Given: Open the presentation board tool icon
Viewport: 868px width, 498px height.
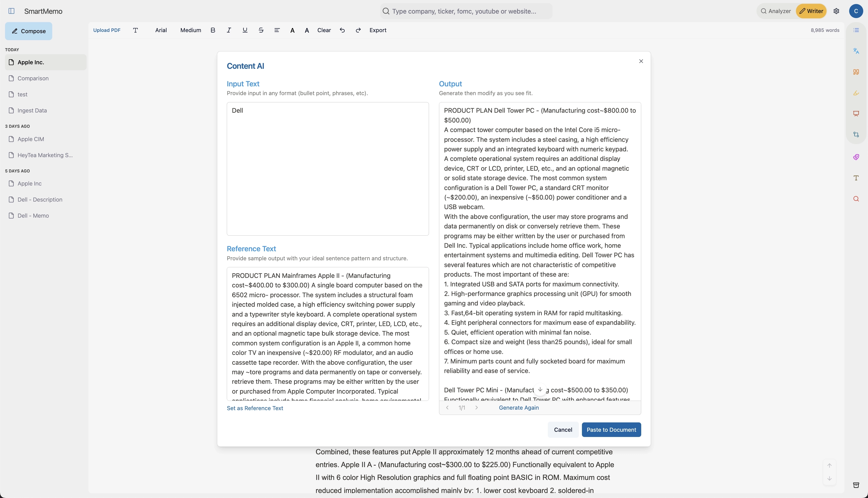Looking at the screenshot, I should 856,113.
